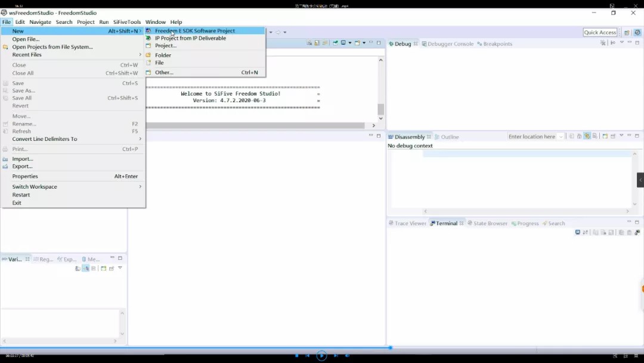The image size is (644, 363).
Task: Click the Disassembly horizontal scrollbar
Action: [526, 211]
